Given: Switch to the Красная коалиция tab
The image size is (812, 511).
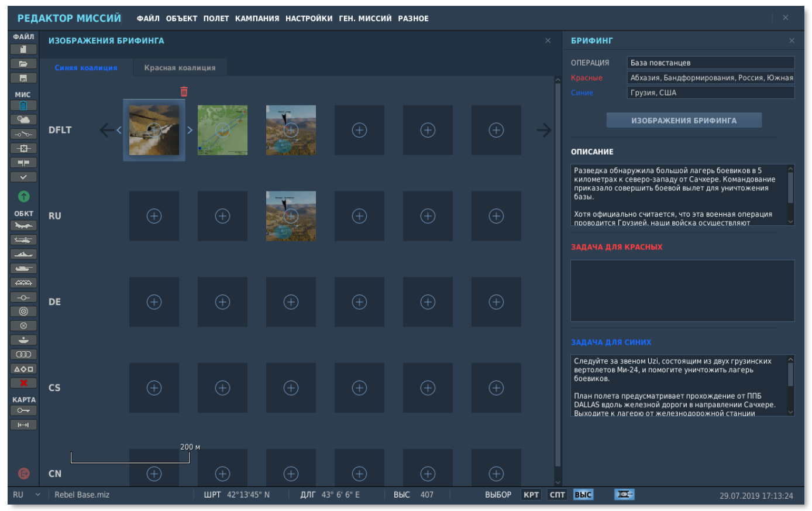Looking at the screenshot, I should click(180, 68).
